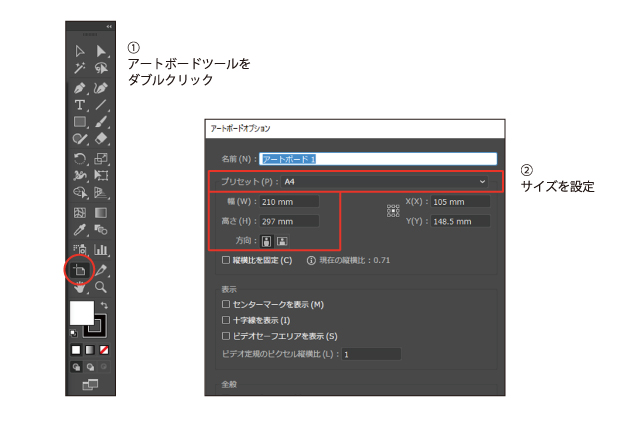
Task: Select the Pen tool
Action: click(x=80, y=88)
